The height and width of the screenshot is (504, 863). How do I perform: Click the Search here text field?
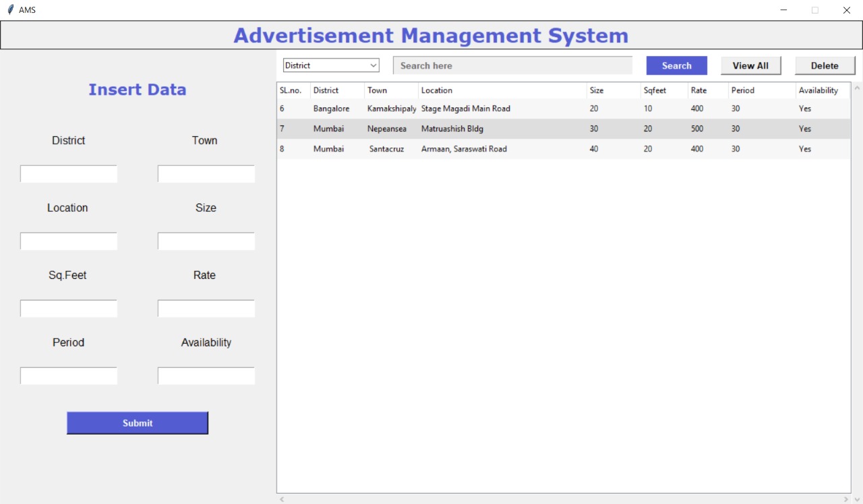pos(512,65)
